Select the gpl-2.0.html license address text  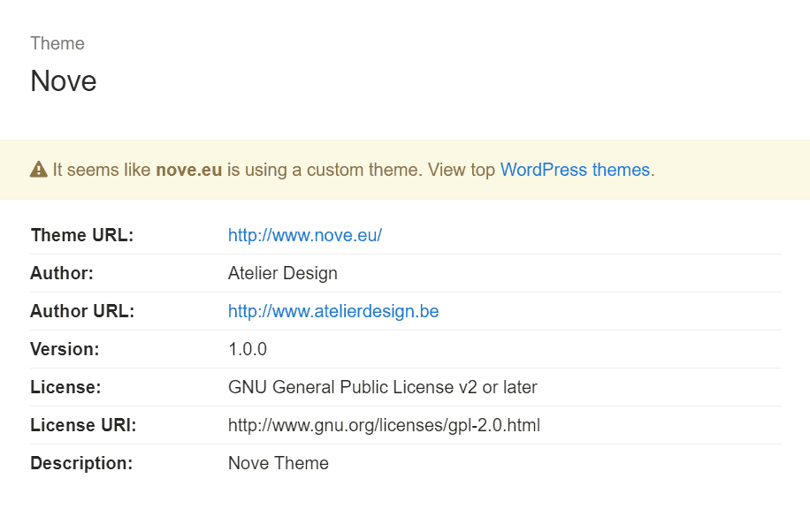coord(386,425)
